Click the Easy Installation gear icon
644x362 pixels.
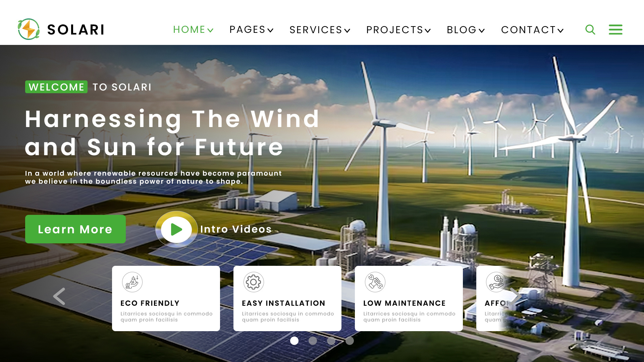(x=254, y=282)
